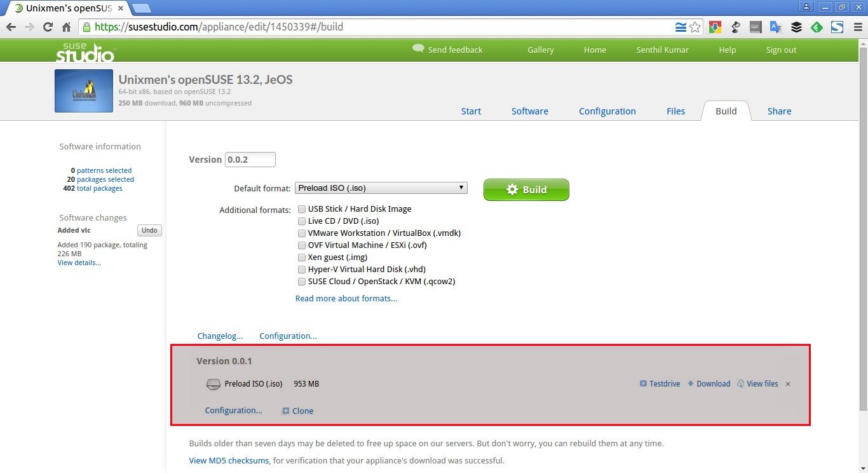Viewport: 868px width, 473px height.
Task: Clone the Version 0.0.1 build
Action: click(x=298, y=411)
